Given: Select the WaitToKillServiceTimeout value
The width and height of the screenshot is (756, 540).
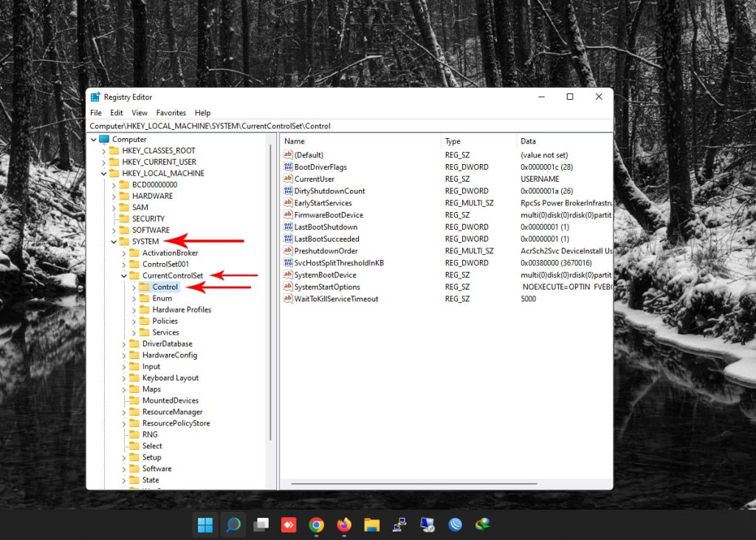Looking at the screenshot, I should click(x=336, y=298).
